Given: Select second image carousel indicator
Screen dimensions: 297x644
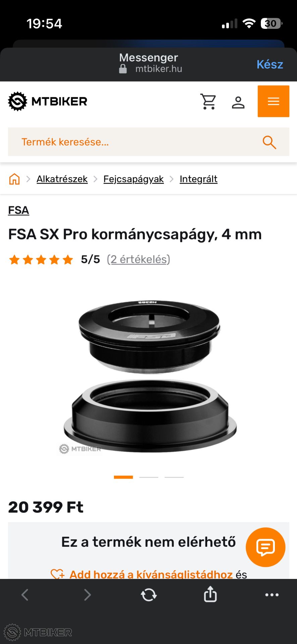Looking at the screenshot, I should [149, 477].
